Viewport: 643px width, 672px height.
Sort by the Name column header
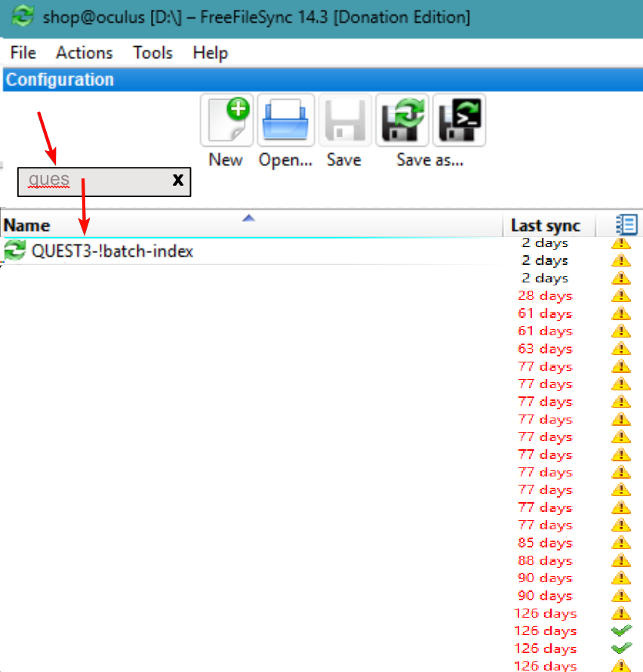pos(252,224)
